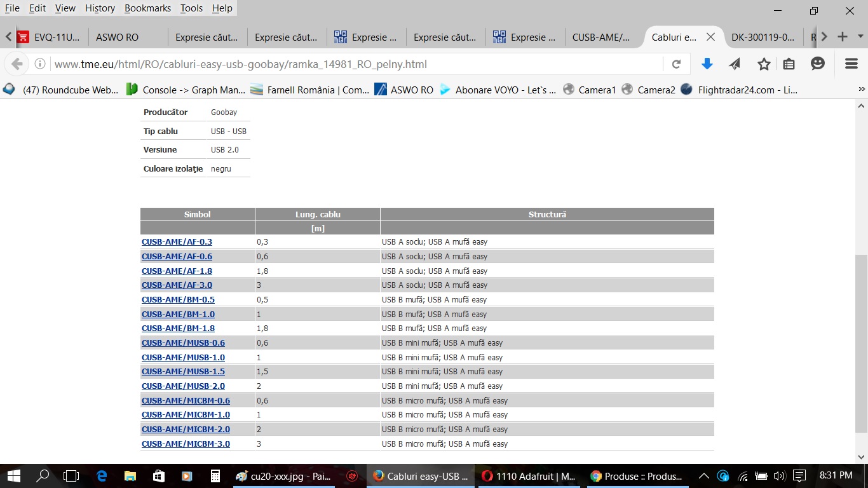Screen dimensions: 868x488
Task: Open the media player taskbar icon
Action: coord(187,475)
